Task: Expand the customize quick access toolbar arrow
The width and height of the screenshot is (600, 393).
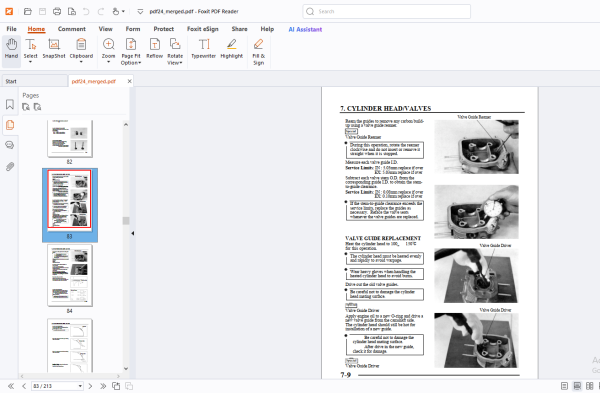Action: point(140,11)
